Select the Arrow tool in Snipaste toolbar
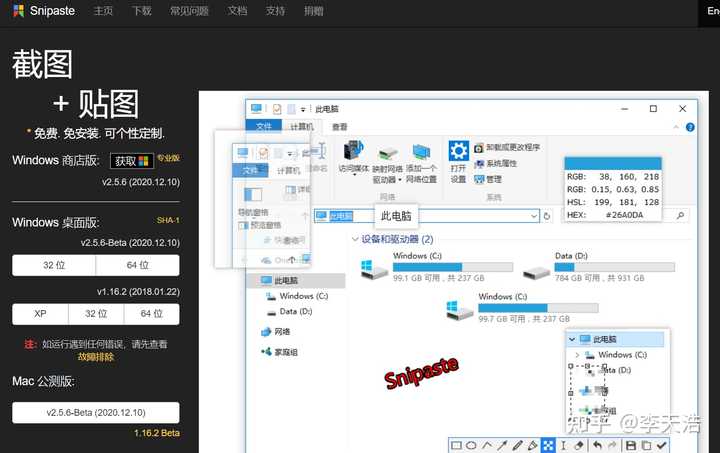This screenshot has width=720, height=453. (502, 445)
